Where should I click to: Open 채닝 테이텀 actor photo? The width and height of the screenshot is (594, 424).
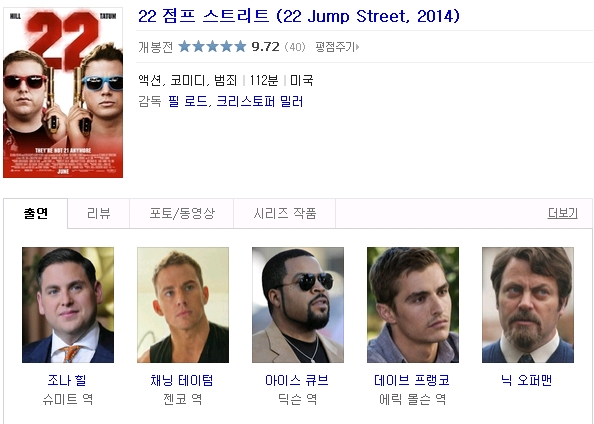click(183, 305)
